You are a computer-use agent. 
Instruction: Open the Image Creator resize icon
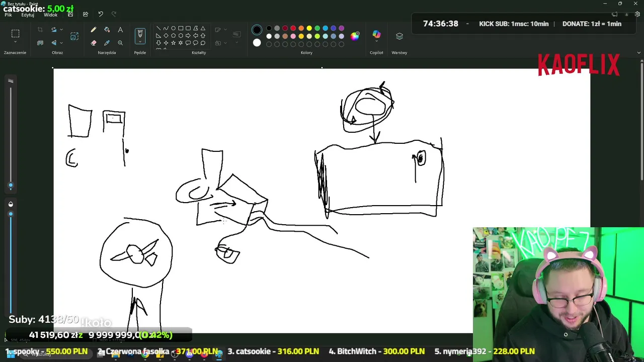point(74,36)
